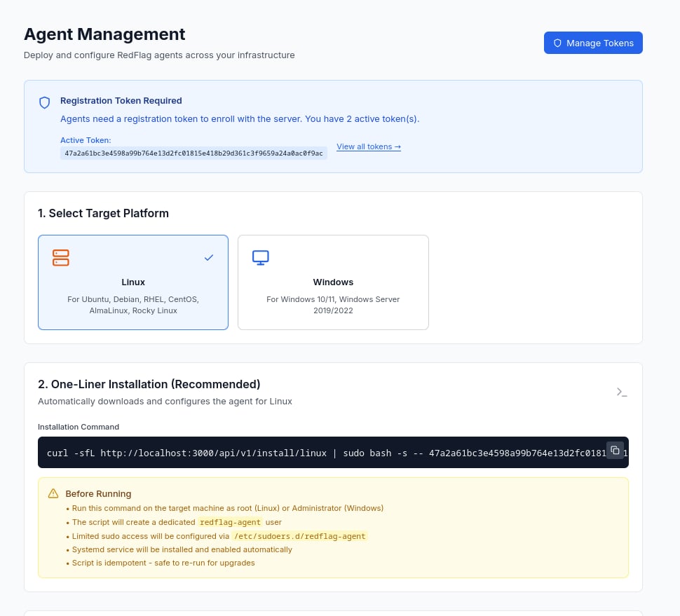Click the blue Windows monitor icon
680x616 pixels.
coord(261,257)
